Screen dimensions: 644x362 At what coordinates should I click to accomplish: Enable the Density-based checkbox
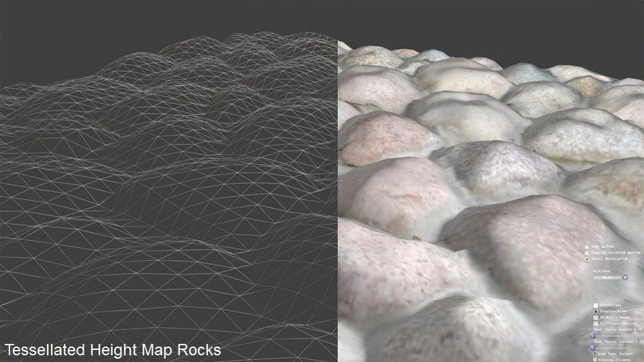[x=595, y=318]
